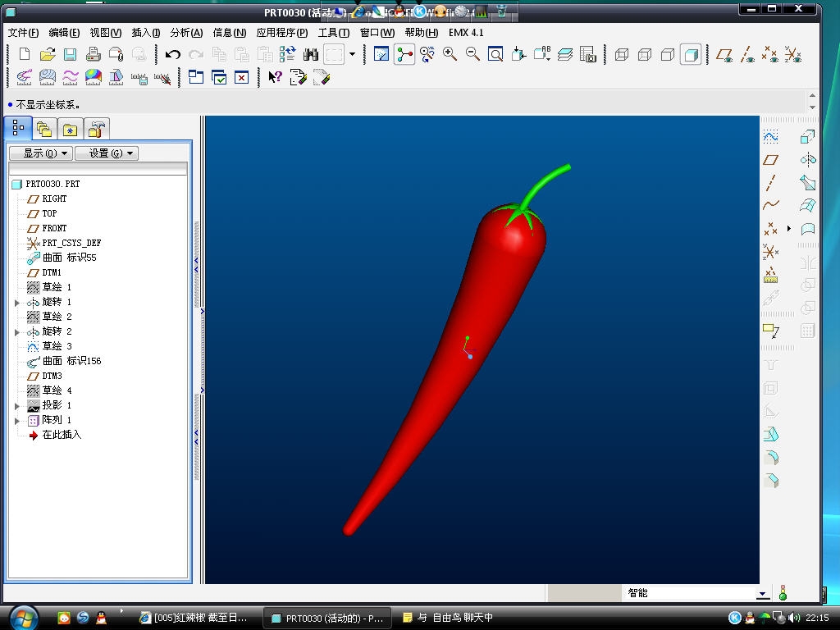This screenshot has width=840, height=630.
Task: Toggle datum points display
Action: pos(770,54)
